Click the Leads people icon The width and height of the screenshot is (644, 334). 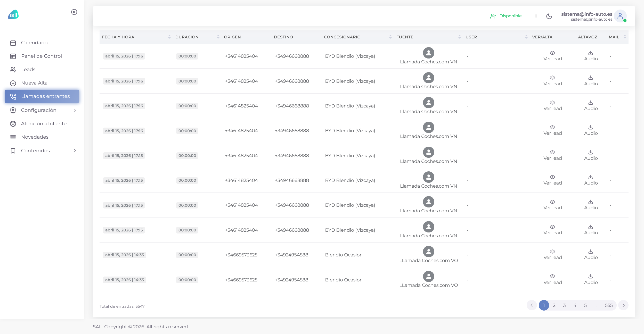pyautogui.click(x=13, y=70)
